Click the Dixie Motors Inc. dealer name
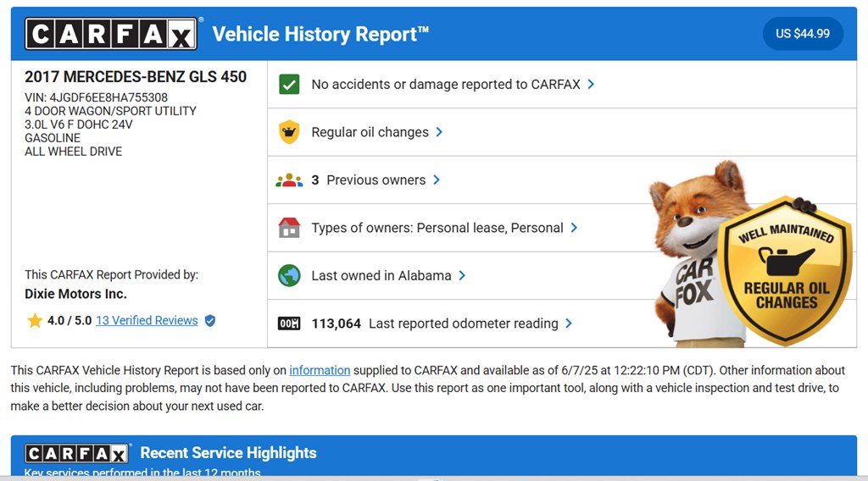The width and height of the screenshot is (868, 481). [75, 294]
